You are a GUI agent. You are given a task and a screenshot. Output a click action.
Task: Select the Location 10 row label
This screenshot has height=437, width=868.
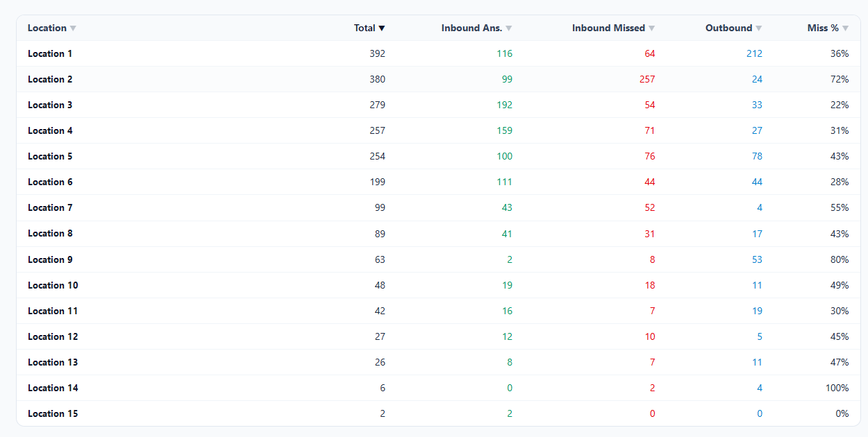(53, 285)
